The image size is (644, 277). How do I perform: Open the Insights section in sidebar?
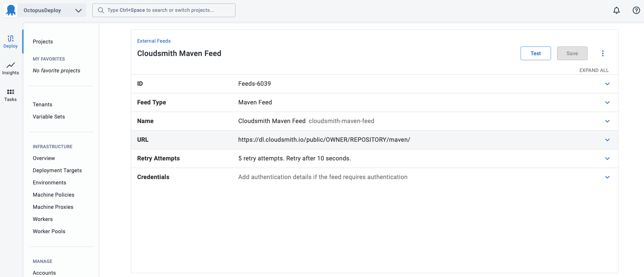(11, 68)
